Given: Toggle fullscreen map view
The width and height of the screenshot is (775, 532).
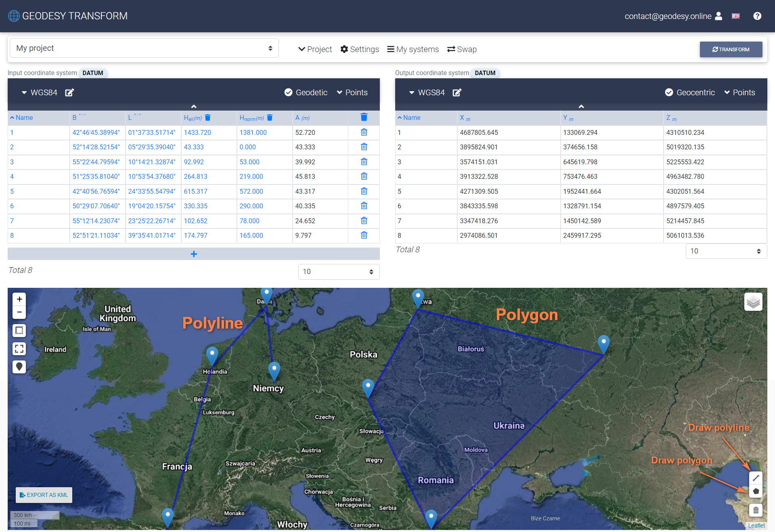Looking at the screenshot, I should point(19,349).
